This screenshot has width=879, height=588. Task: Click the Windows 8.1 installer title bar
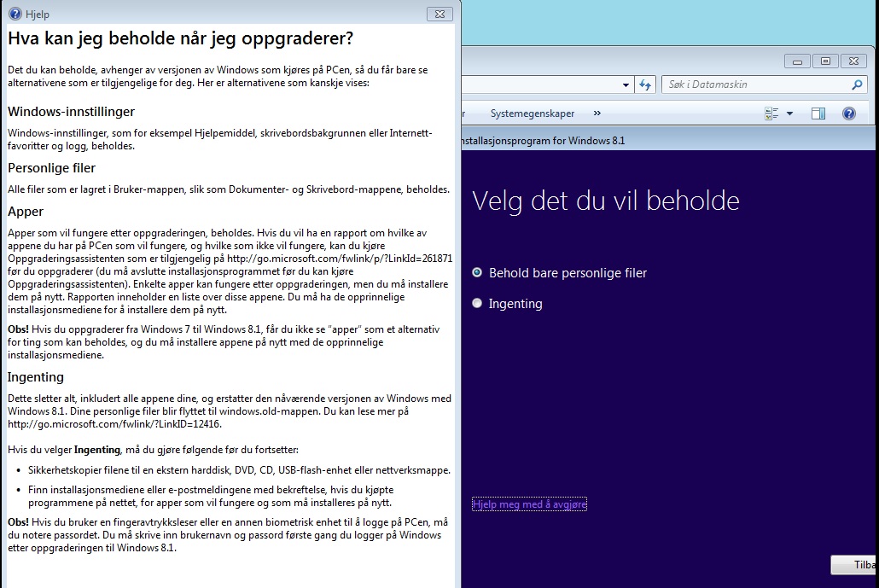pyautogui.click(x=670, y=140)
